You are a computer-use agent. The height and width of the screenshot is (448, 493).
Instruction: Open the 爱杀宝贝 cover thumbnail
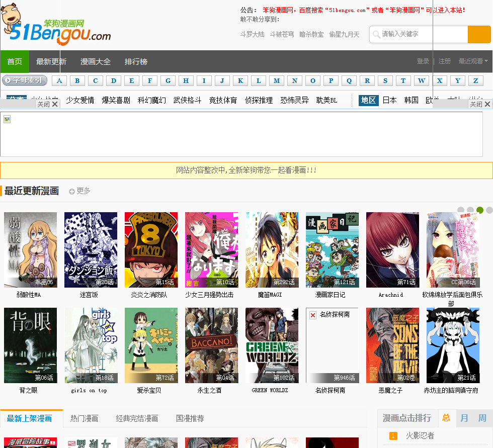coord(151,345)
